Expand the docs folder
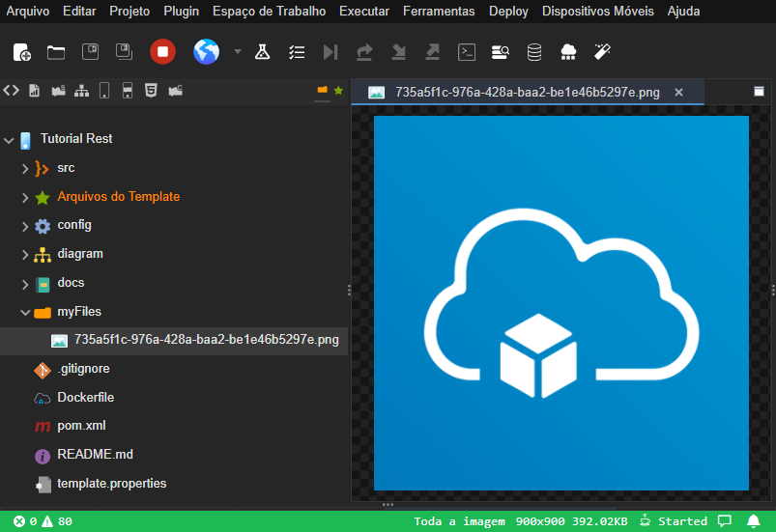This screenshot has height=532, width=776. (x=25, y=284)
